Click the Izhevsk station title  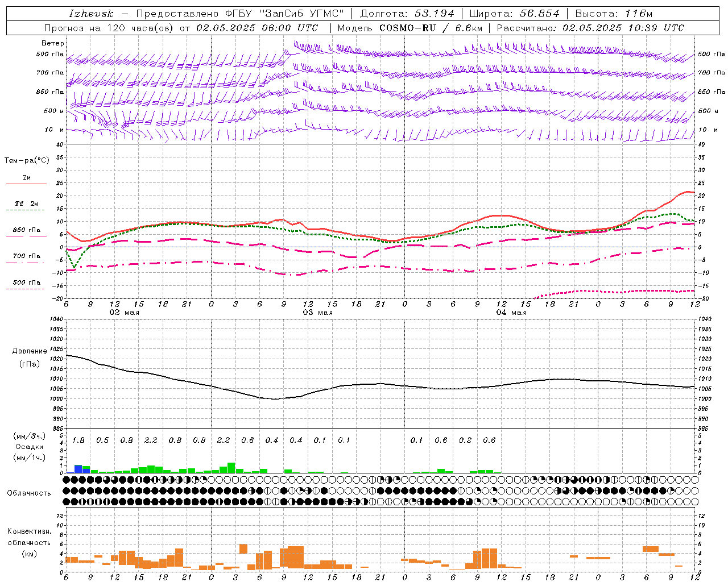tap(91, 13)
